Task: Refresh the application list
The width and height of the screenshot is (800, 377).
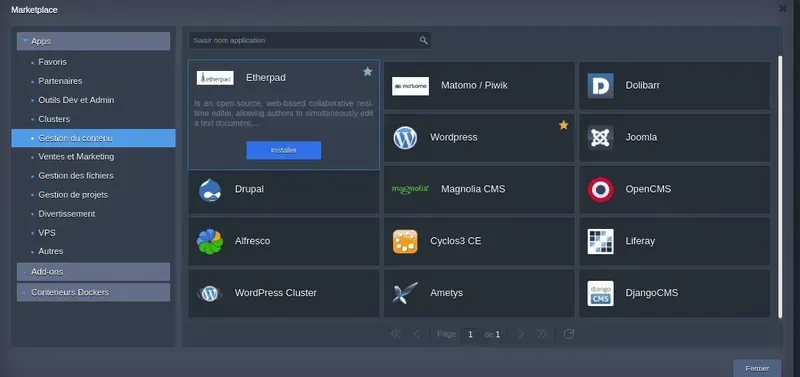Action: [569, 334]
